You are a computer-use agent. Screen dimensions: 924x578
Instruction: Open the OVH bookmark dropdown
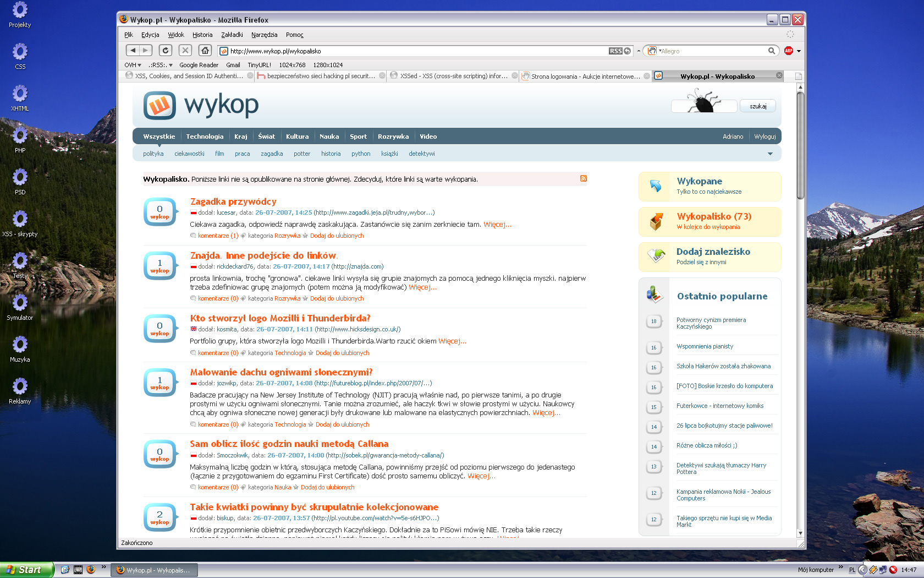(133, 65)
